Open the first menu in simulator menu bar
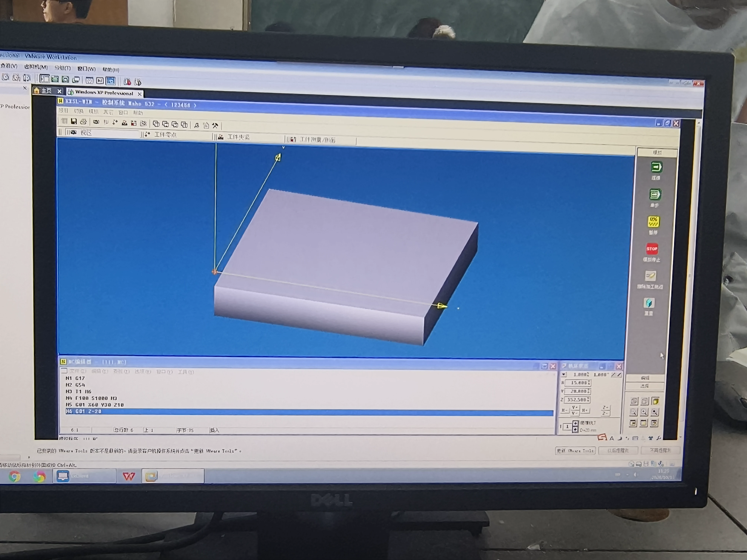747x560 pixels. tap(64, 111)
